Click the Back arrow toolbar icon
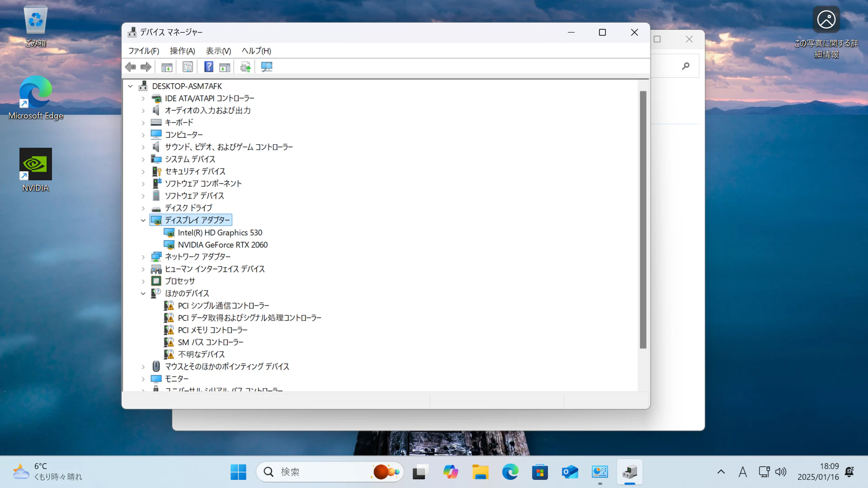The height and width of the screenshot is (488, 868). point(130,67)
